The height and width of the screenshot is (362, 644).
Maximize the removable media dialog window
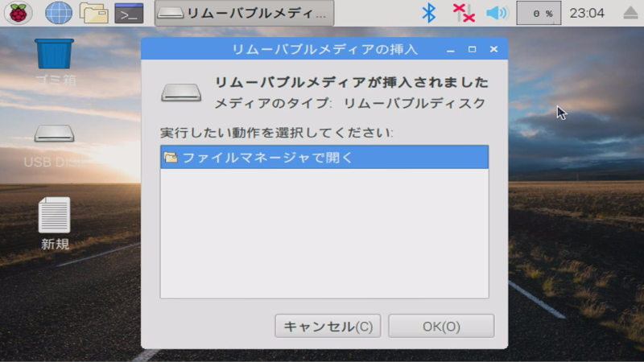[473, 50]
